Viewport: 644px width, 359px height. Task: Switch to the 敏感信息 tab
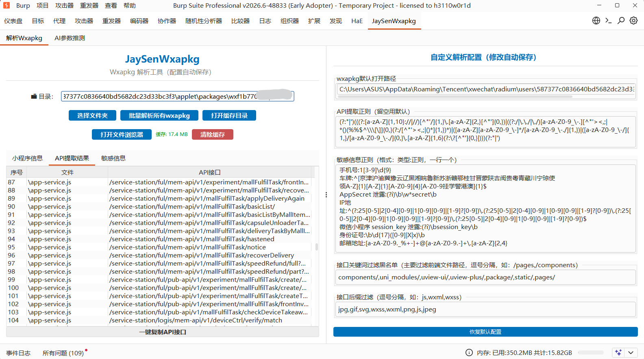113,158
